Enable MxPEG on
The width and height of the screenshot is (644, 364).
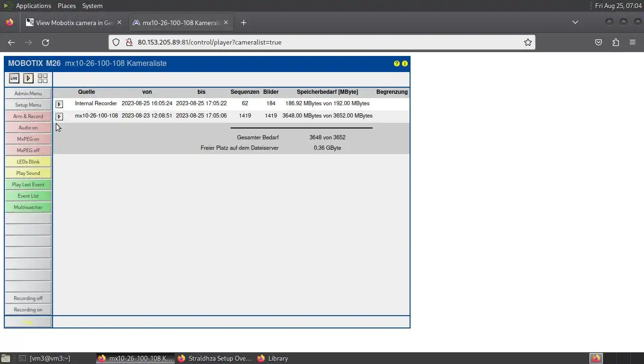tap(28, 139)
